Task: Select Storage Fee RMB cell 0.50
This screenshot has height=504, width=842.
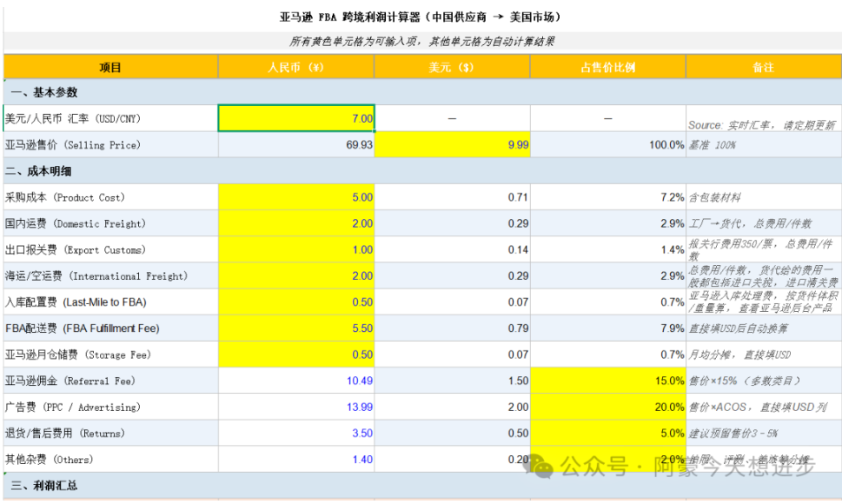Action: pos(296,355)
